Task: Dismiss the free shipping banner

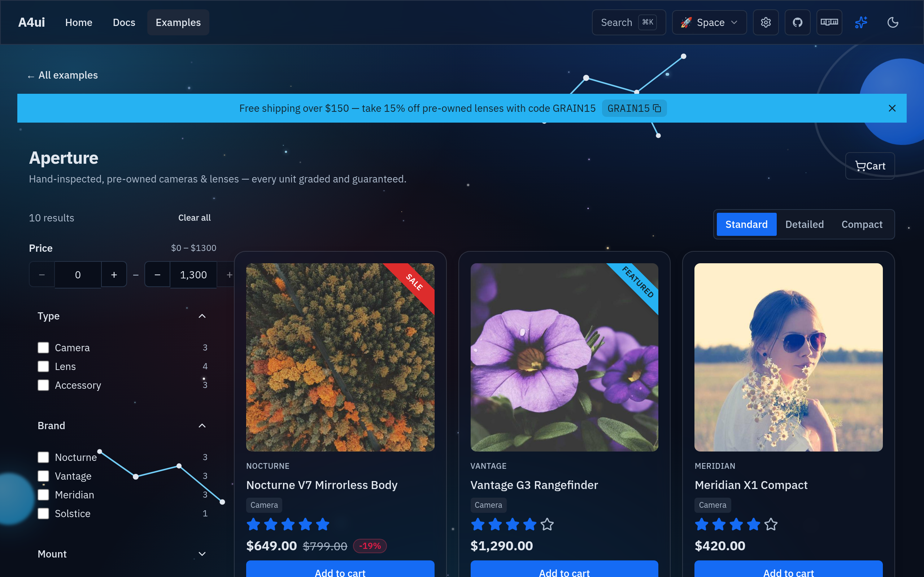Action: pos(892,109)
